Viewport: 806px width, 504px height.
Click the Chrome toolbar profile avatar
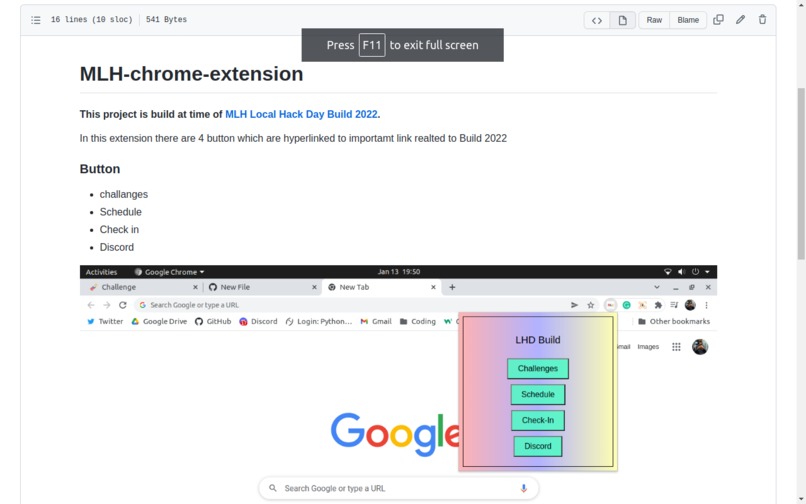(690, 305)
